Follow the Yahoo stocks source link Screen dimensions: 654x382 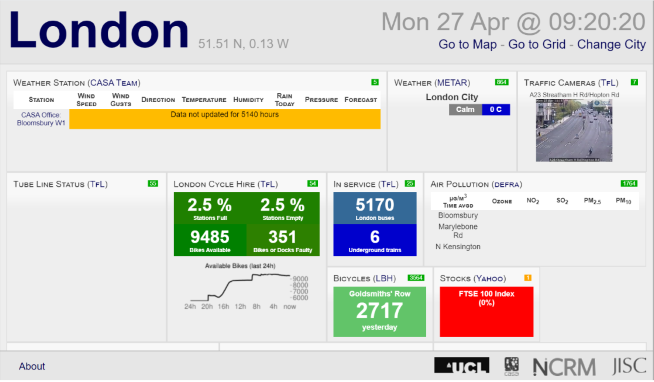point(490,278)
